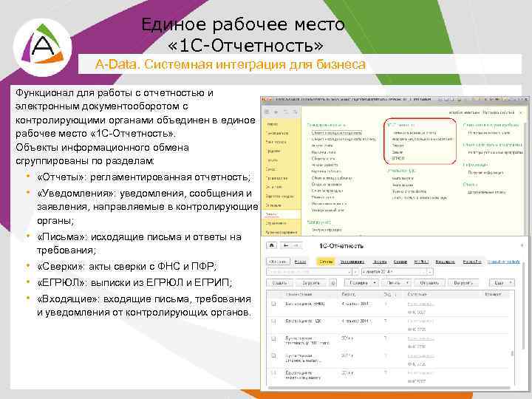The height and width of the screenshot is (399, 532).
Task: Open the Настройки tab link
Action: [x=472, y=262]
